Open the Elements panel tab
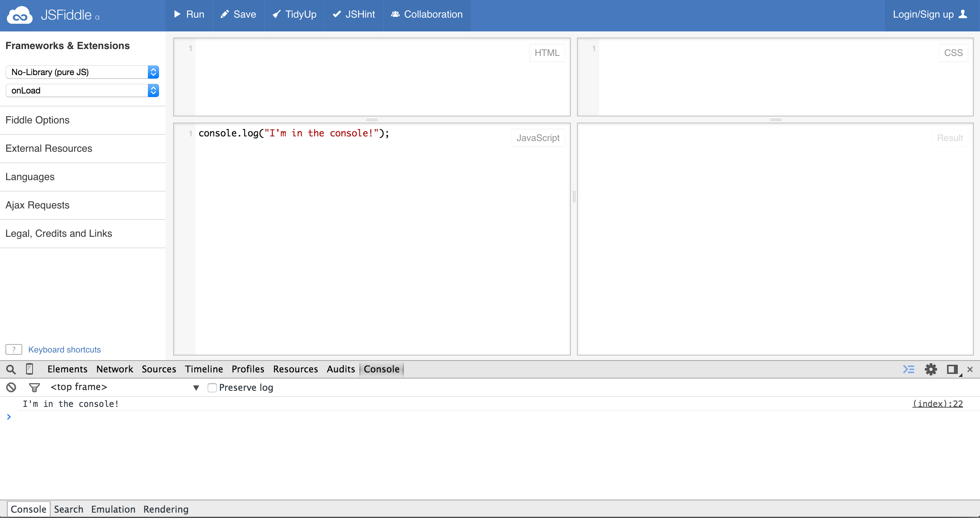The image size is (980, 518). click(67, 369)
